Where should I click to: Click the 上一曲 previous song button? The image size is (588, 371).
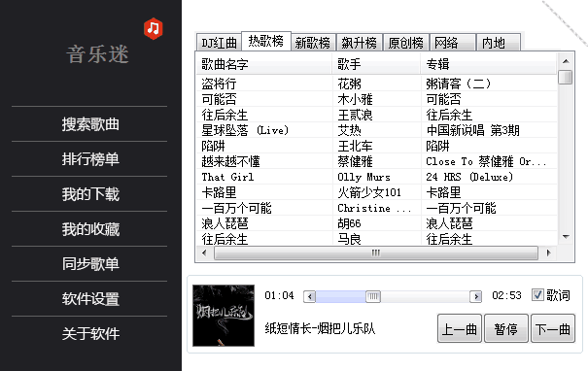click(x=460, y=328)
